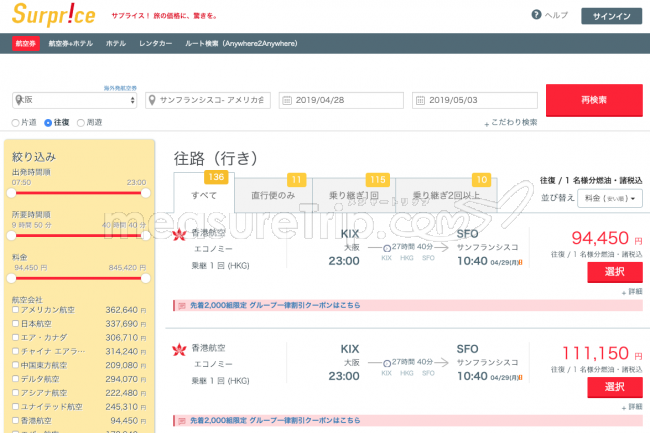Check the チャイナ エアライン airline filter

coord(15,351)
